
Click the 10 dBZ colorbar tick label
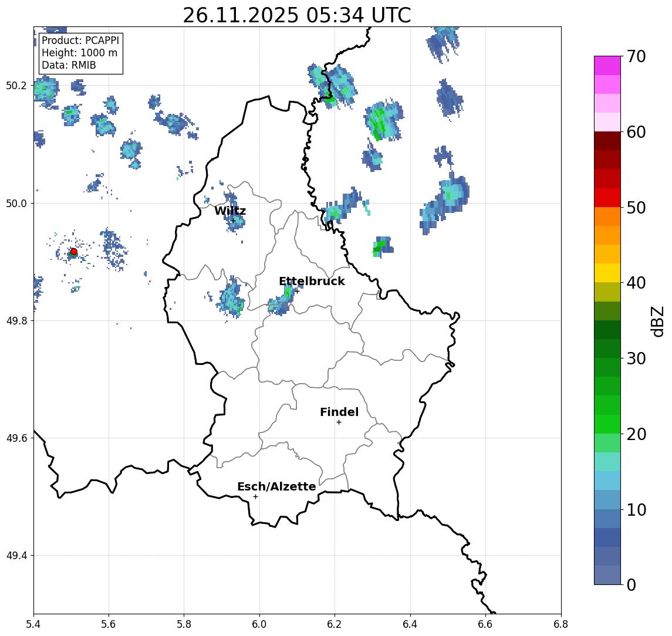[636, 509]
